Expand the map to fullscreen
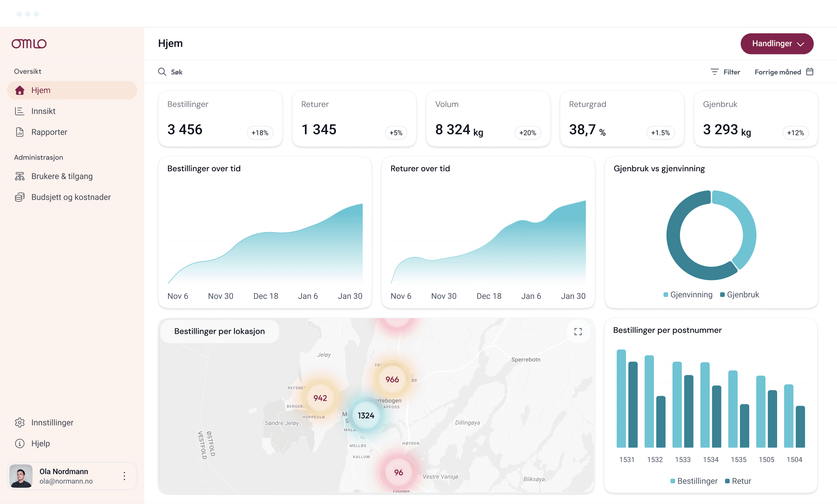Screen dimensions: 837x504 (578, 332)
